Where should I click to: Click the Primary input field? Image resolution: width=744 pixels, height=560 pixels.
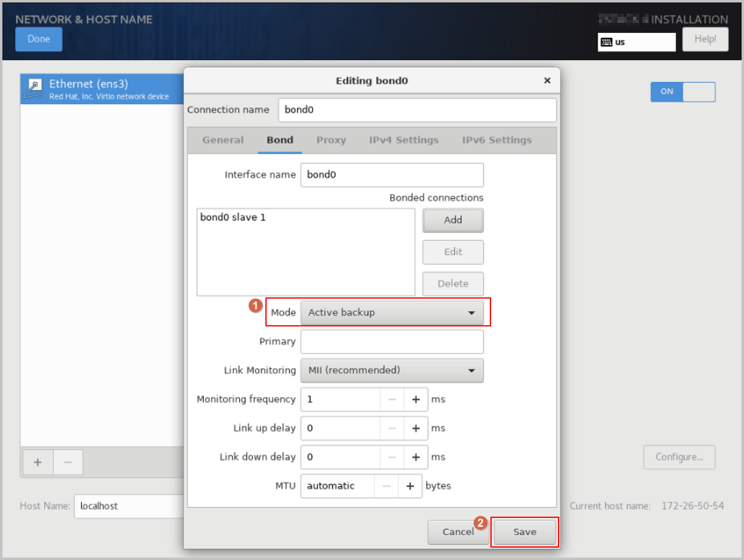(x=392, y=342)
